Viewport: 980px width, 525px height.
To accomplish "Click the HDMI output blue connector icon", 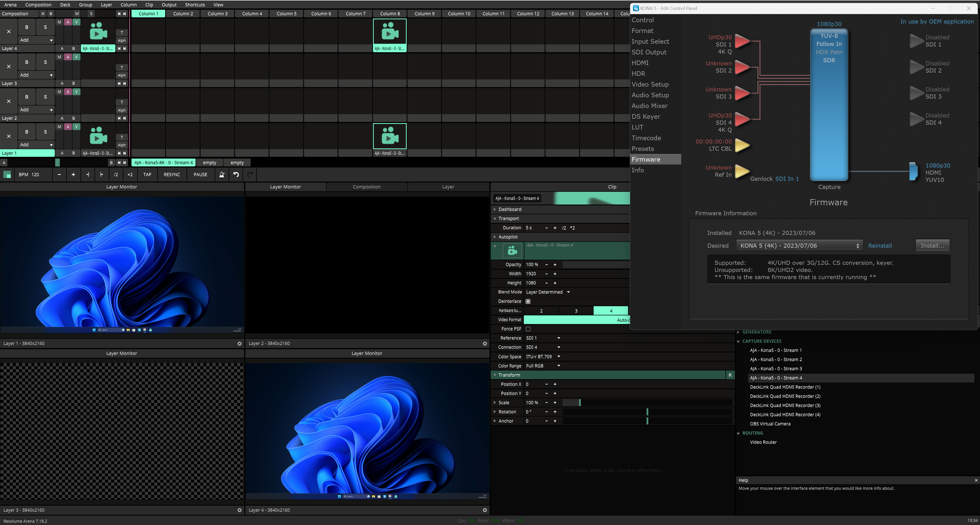I will (x=913, y=172).
